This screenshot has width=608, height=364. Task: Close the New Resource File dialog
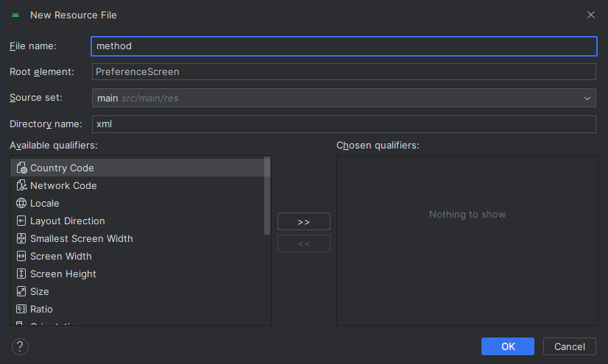pyautogui.click(x=591, y=15)
